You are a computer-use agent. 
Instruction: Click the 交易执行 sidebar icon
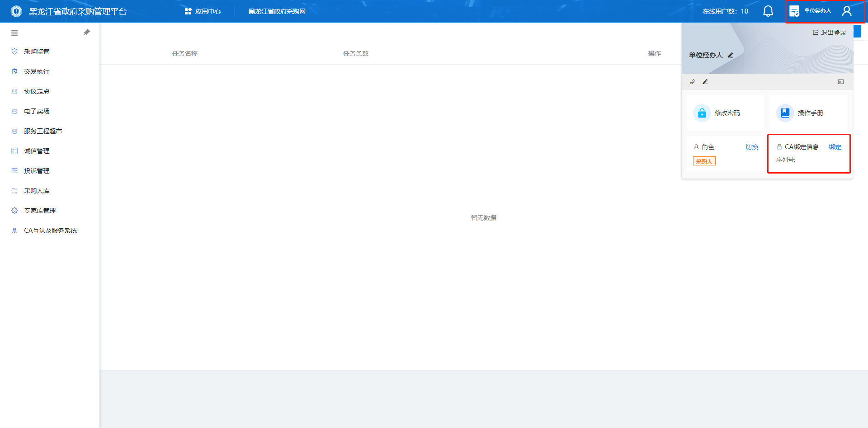coord(14,71)
